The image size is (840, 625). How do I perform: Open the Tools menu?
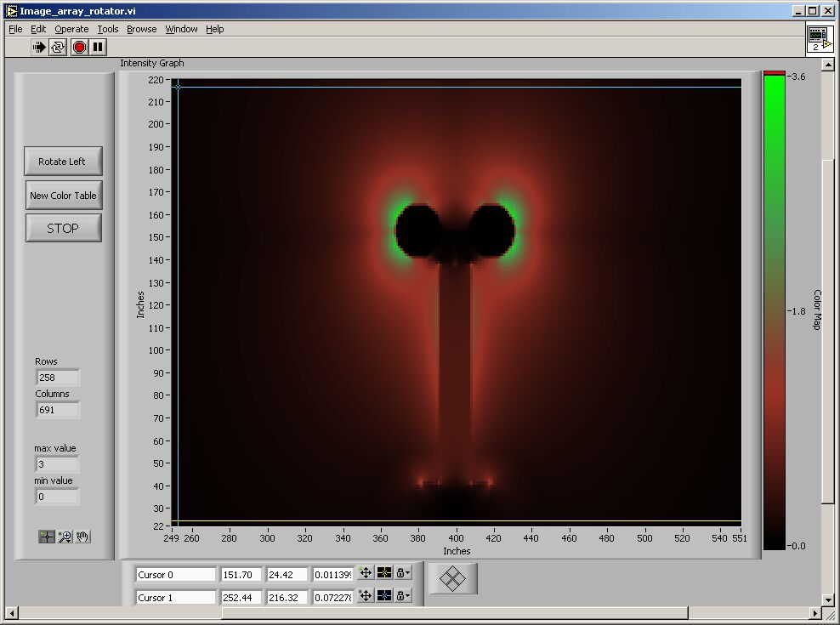click(x=108, y=29)
